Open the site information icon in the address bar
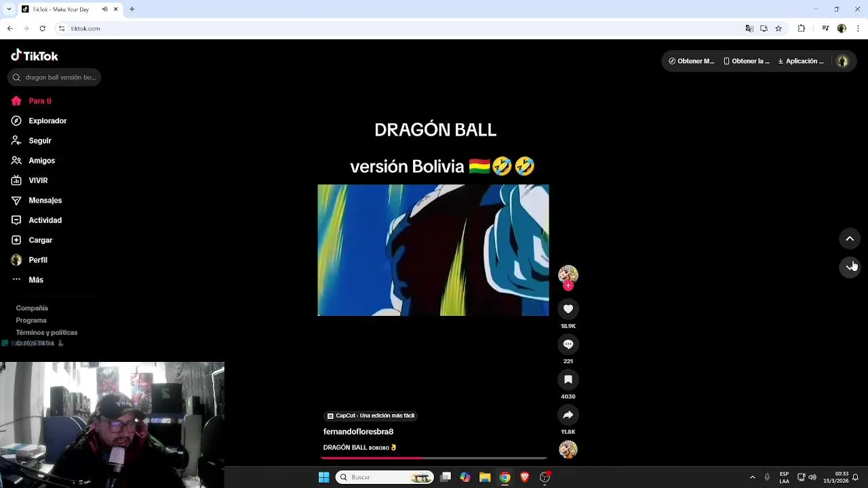The width and height of the screenshot is (868, 488). [x=62, y=28]
